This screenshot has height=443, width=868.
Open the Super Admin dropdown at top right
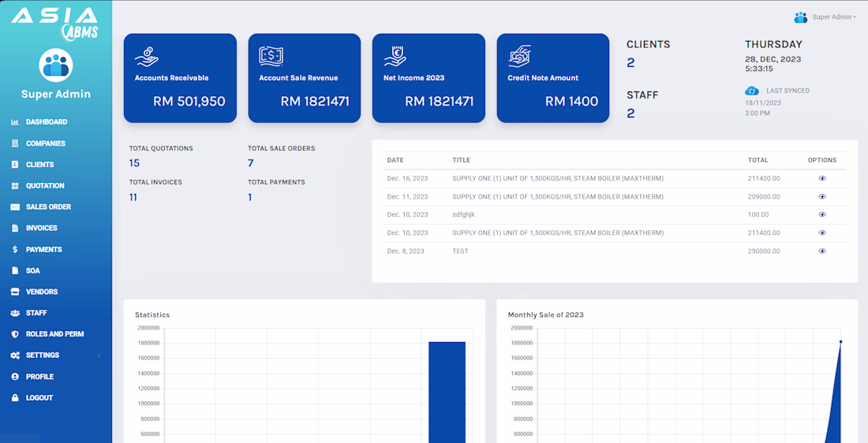(x=834, y=17)
